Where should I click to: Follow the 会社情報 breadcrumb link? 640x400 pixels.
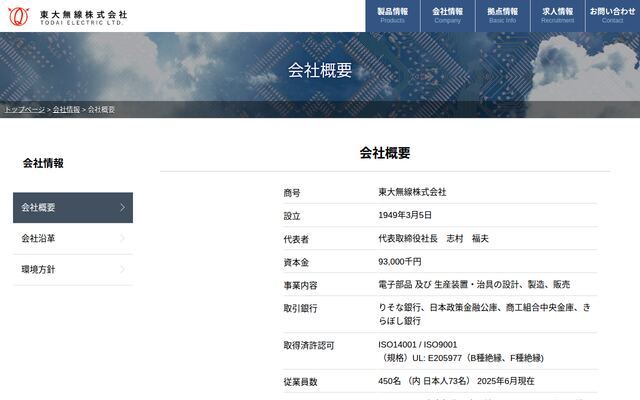pyautogui.click(x=66, y=109)
